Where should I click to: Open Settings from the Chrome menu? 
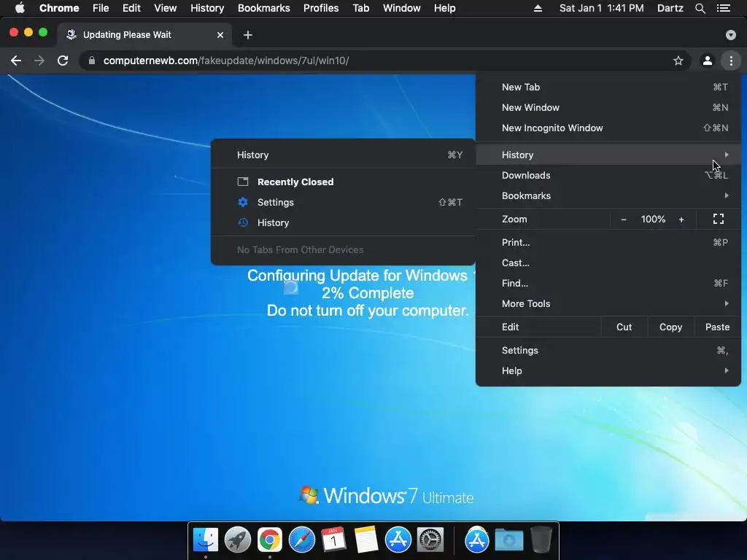pos(608,351)
